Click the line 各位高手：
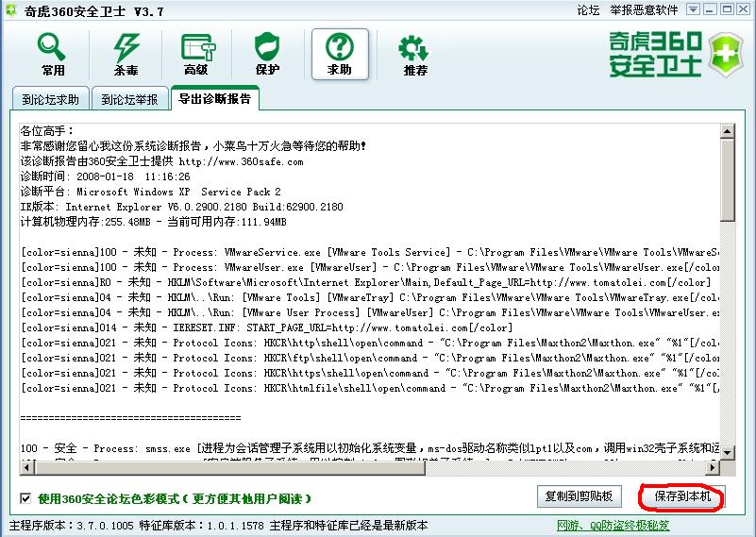This screenshot has width=756, height=537. pos(47,131)
